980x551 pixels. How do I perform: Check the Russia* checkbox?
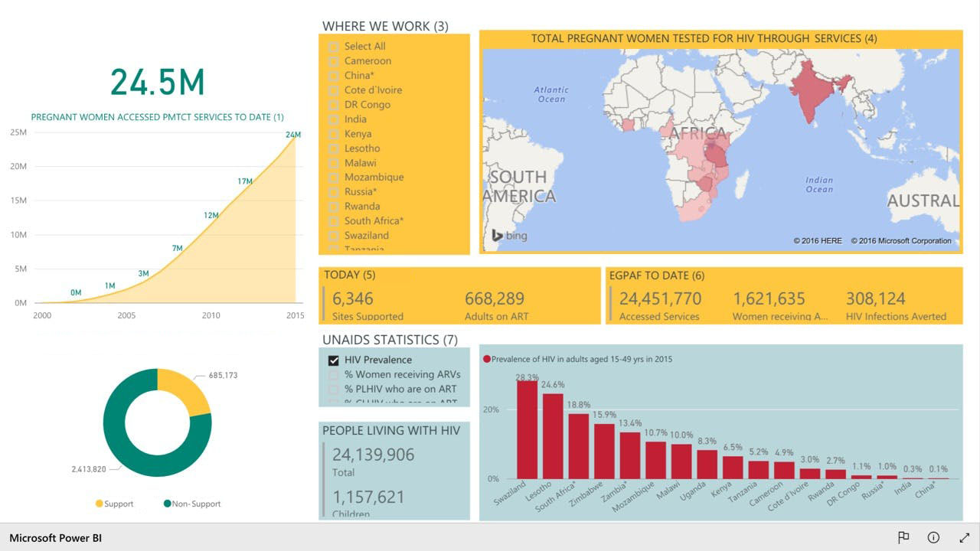(334, 192)
